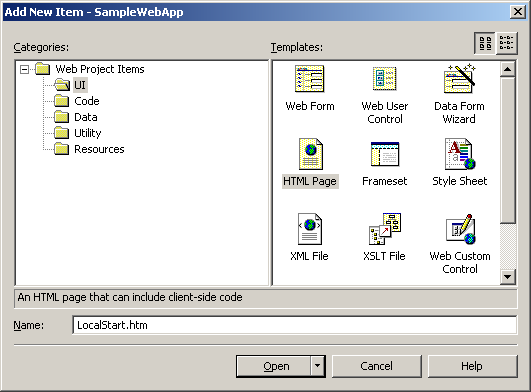Choose the Style Sheet template
Viewport: 531px width, 392px height.
[x=460, y=154]
